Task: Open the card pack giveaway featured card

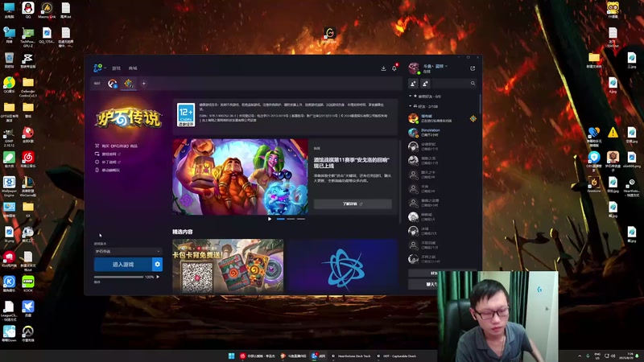Action: click(228, 266)
